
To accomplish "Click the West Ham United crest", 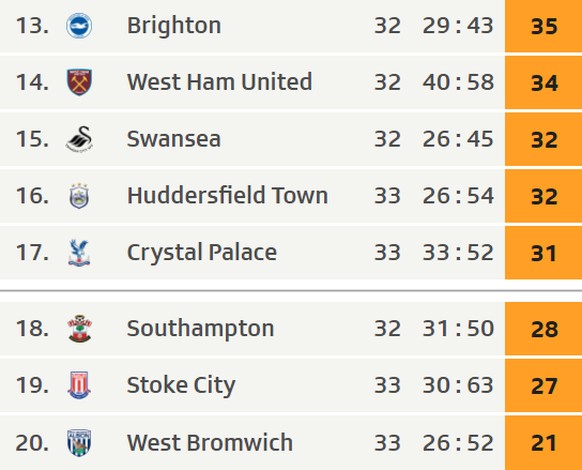I will (79, 82).
